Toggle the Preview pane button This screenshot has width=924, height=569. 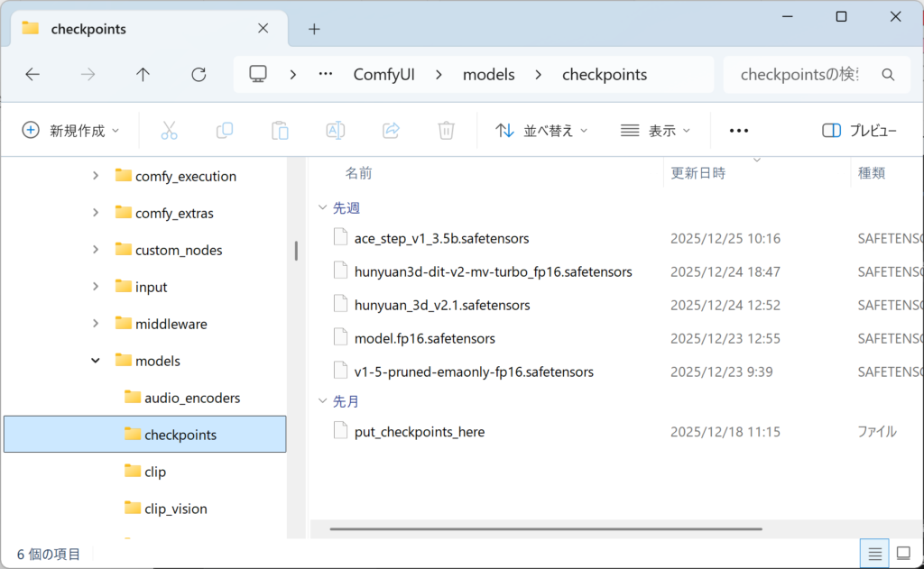click(859, 131)
